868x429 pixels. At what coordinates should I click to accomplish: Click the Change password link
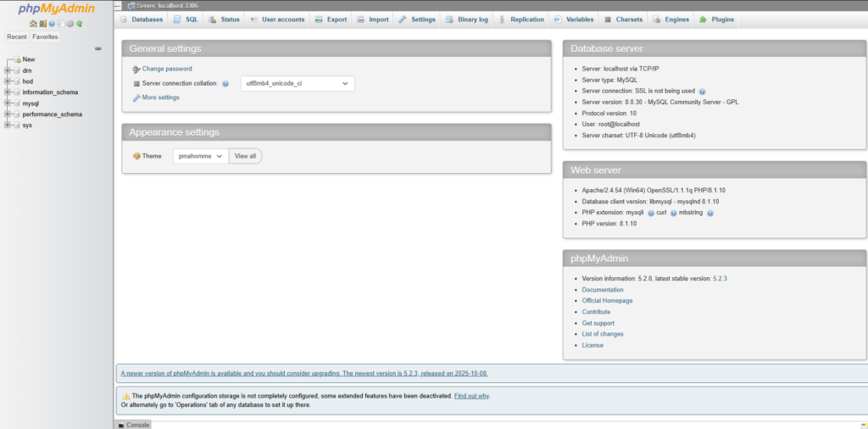167,70
